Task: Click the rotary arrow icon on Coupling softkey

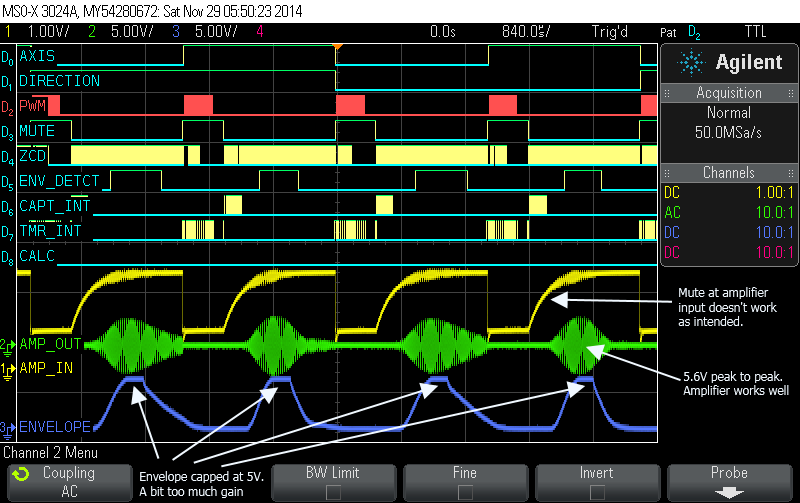Action: [x=19, y=474]
